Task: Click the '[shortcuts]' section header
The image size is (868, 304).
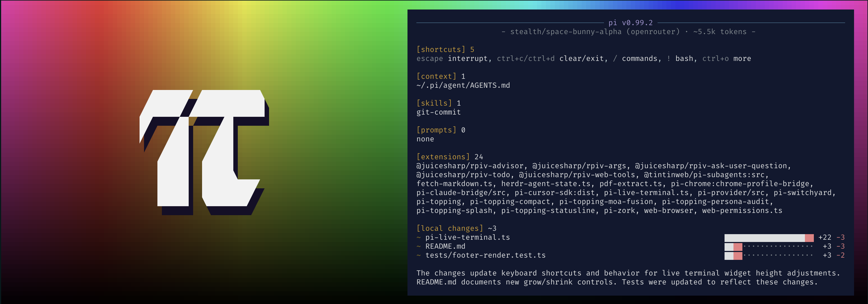Action: pos(441,50)
